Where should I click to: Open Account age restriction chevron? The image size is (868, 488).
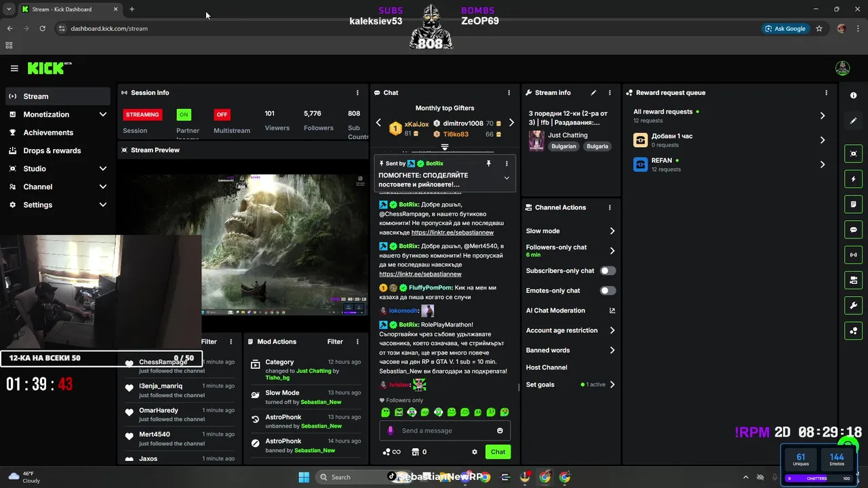(x=612, y=331)
